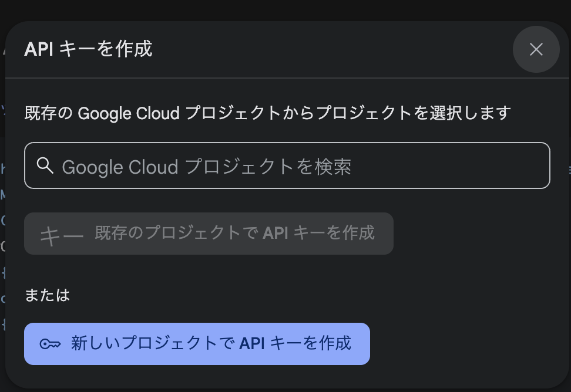Click the キー icon on the greyed-out button
Viewport: 571px width, 392px height.
click(62, 236)
